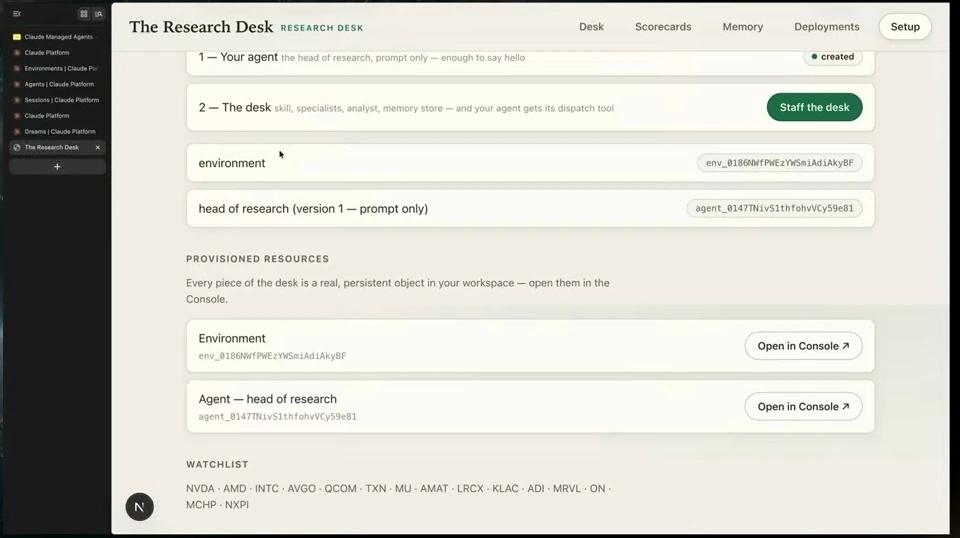Click the PROVISIONED RESOURCES heading

click(x=258, y=259)
